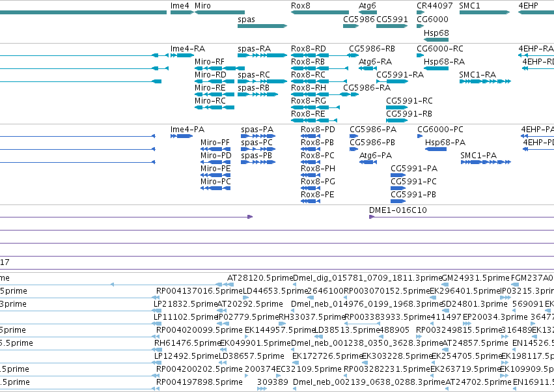The image size is (554, 392).
Task: Select the RH61476.5prime EST label
Action: 187,343
